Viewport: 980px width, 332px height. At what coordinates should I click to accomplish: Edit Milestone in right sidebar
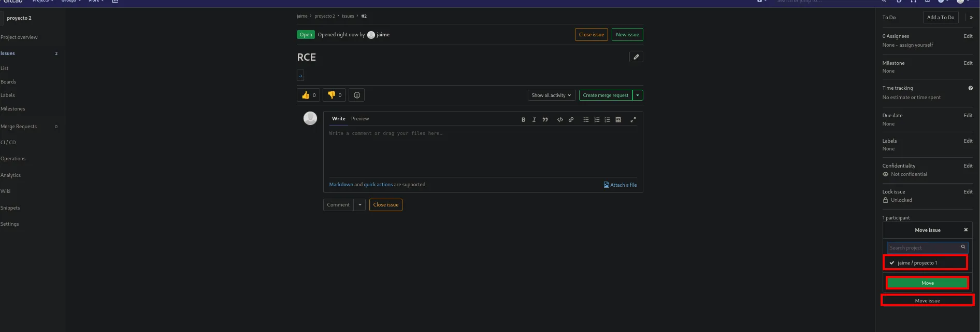[968, 63]
